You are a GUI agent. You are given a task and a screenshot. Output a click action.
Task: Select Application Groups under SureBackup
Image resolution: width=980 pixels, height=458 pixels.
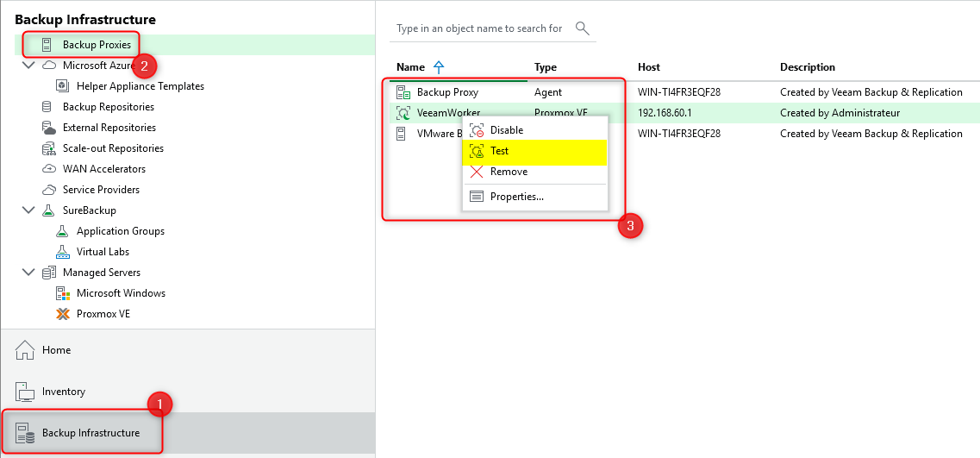121,231
